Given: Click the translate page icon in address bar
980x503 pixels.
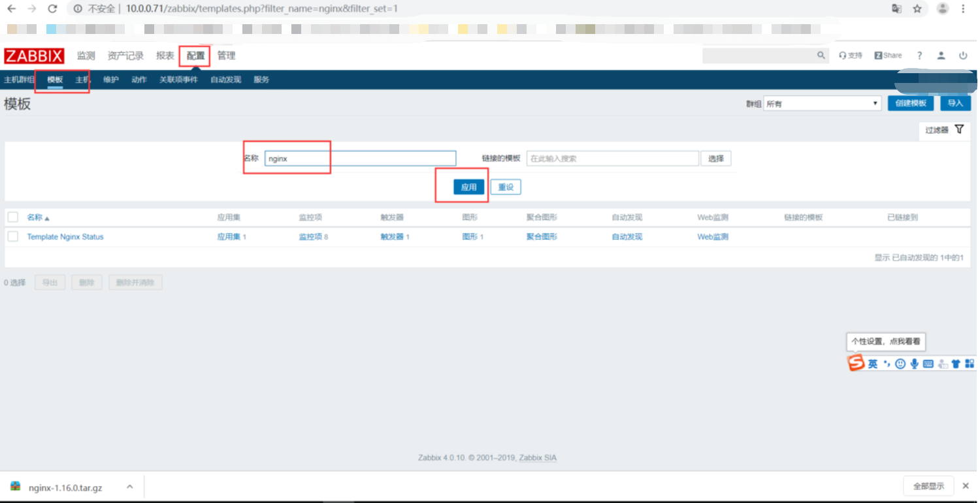Looking at the screenshot, I should point(896,9).
